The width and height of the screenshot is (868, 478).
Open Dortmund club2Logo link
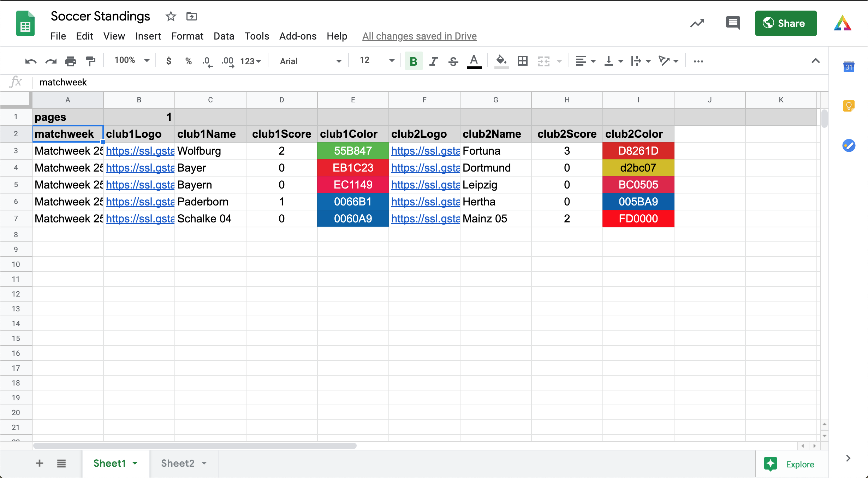426,168
